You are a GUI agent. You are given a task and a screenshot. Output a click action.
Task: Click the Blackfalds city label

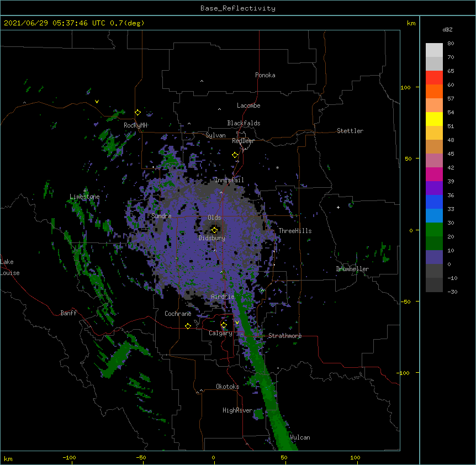coord(244,123)
